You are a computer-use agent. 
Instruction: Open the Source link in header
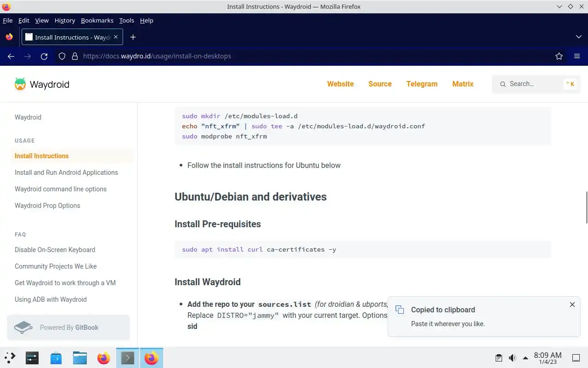coord(380,84)
